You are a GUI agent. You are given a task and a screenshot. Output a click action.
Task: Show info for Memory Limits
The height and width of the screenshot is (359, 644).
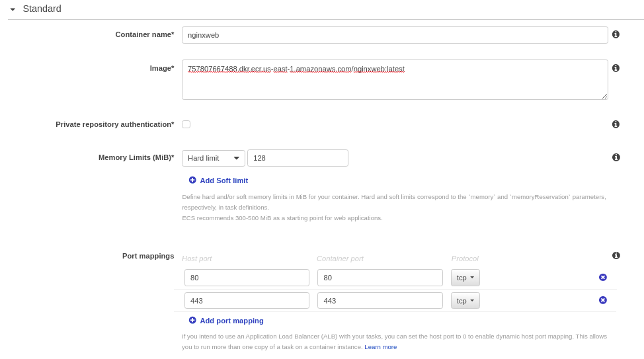click(616, 157)
